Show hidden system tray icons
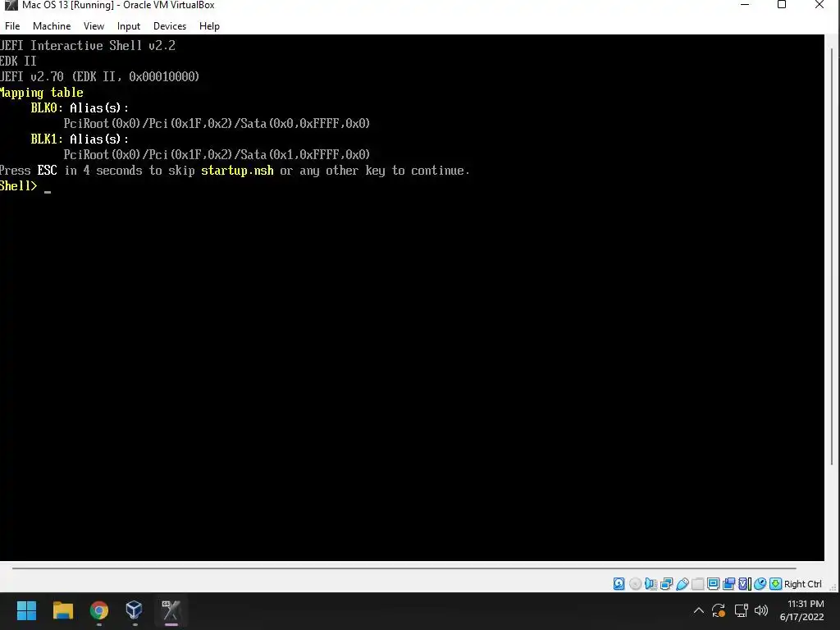 [x=699, y=610]
